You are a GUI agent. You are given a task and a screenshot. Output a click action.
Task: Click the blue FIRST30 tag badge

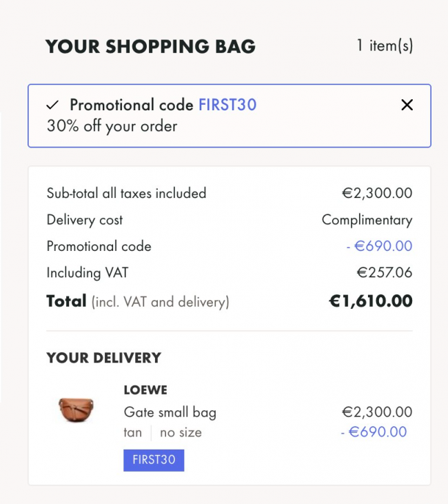[154, 460]
